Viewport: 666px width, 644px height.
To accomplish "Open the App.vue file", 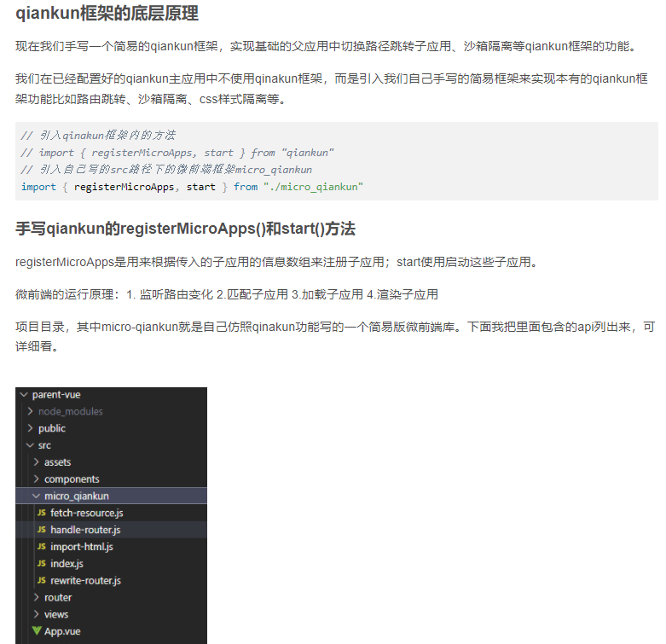I will coord(62,631).
